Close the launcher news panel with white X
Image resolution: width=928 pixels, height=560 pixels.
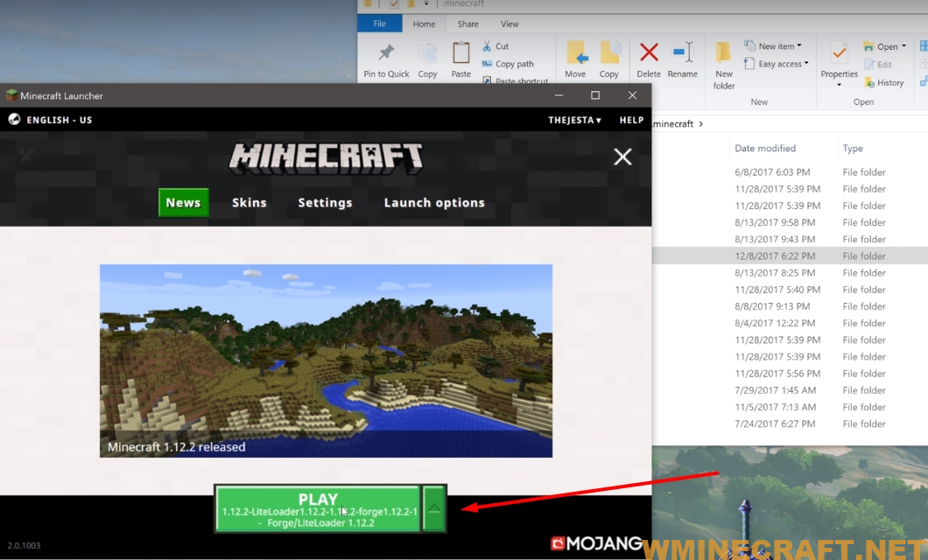point(622,157)
